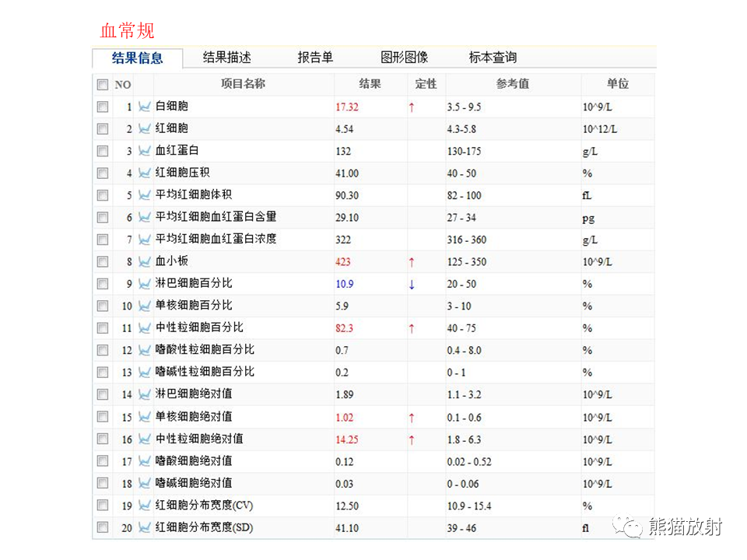
Task: Toggle the select-all checkbox in header row
Action: pyautogui.click(x=103, y=85)
